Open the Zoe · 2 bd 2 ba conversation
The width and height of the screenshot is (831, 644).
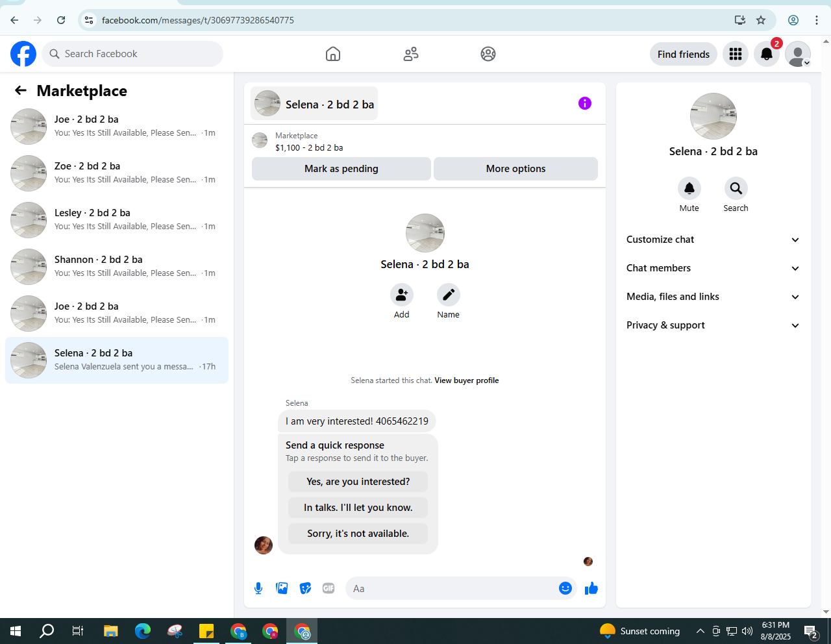[x=117, y=173]
